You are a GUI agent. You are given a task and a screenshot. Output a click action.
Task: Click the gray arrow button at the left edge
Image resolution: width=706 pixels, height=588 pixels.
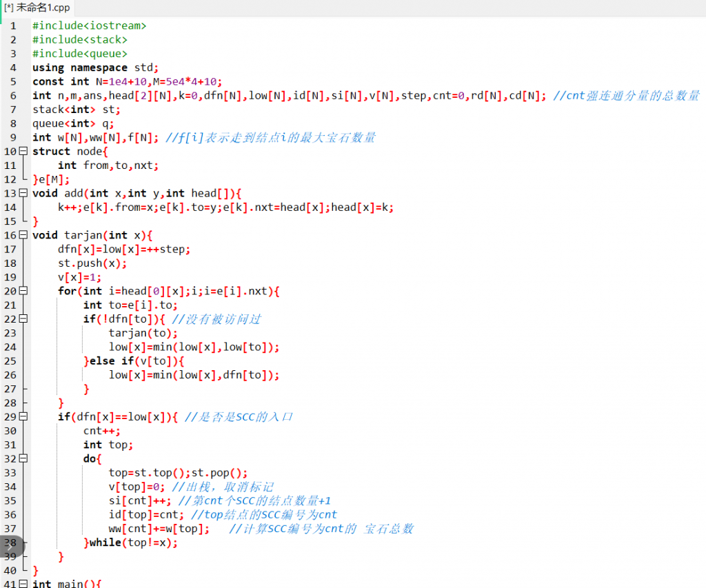coord(11,547)
